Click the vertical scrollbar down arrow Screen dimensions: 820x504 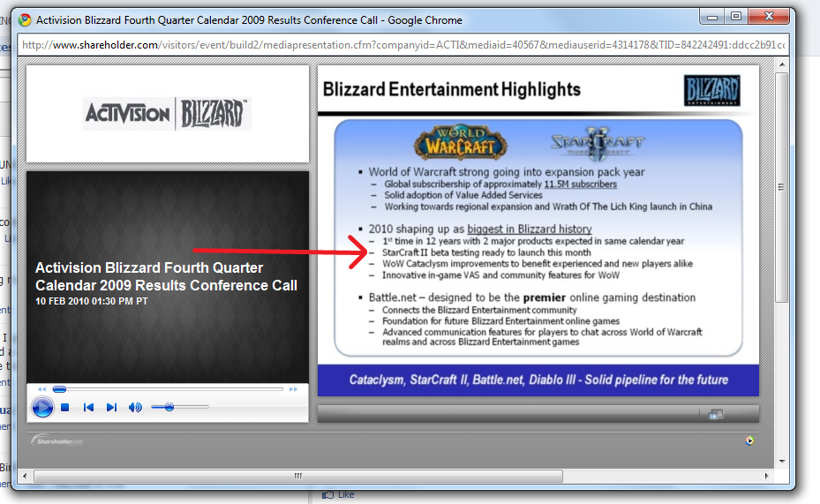[x=780, y=461]
